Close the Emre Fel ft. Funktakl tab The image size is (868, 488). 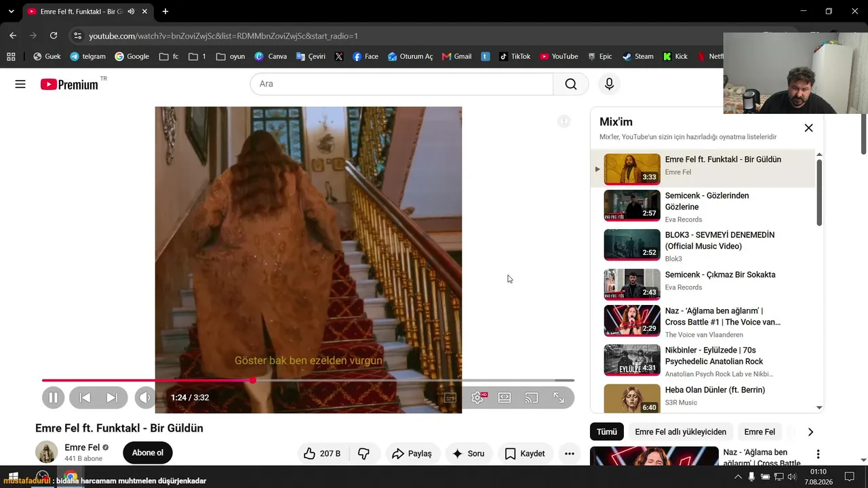coord(144,12)
